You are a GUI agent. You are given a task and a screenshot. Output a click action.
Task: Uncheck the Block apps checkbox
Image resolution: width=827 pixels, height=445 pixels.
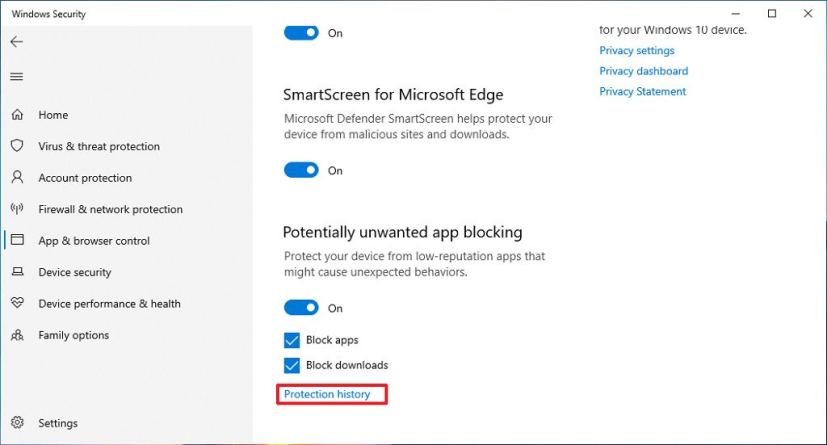coord(292,340)
